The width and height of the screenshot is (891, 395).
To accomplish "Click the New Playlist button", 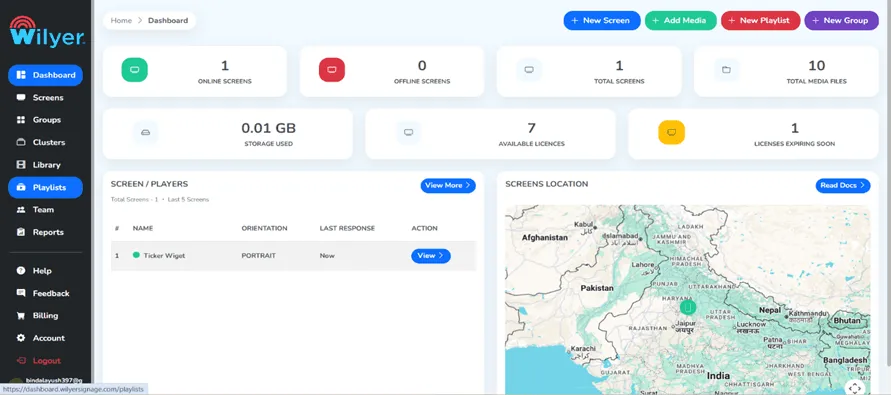I will (760, 20).
